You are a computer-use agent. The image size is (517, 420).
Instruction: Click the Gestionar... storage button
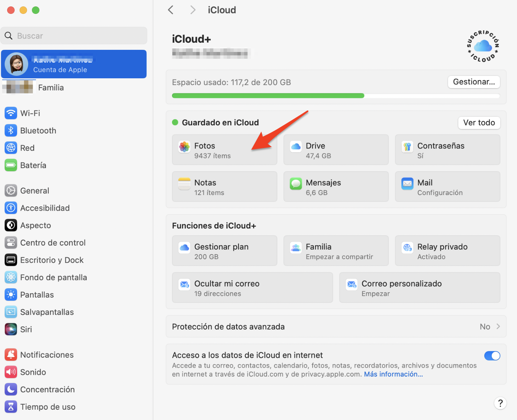point(474,82)
